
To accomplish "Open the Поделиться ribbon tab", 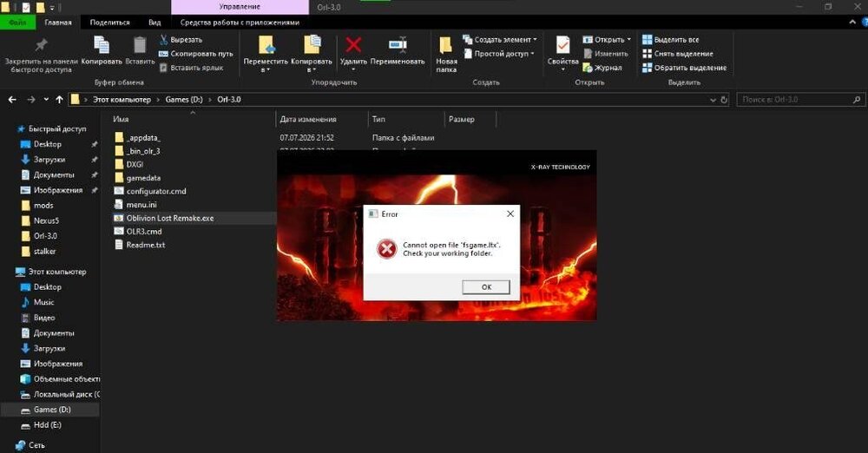I will pyautogui.click(x=109, y=23).
